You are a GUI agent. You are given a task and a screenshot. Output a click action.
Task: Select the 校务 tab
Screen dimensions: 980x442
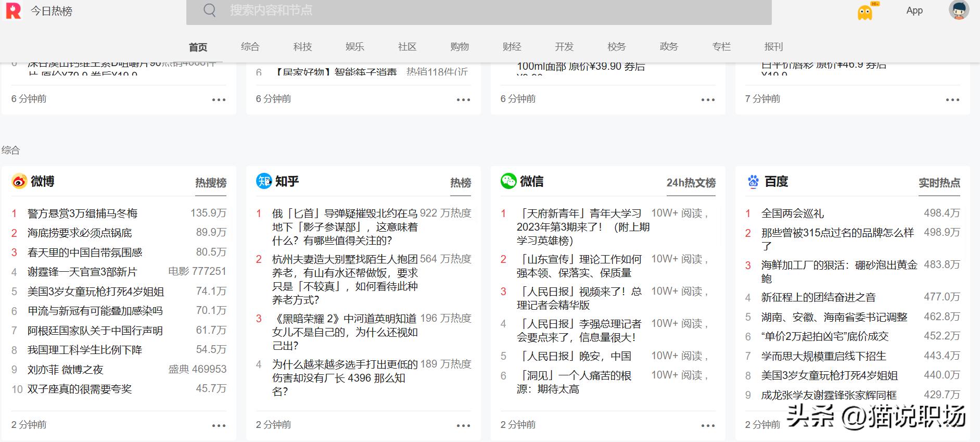point(617,47)
